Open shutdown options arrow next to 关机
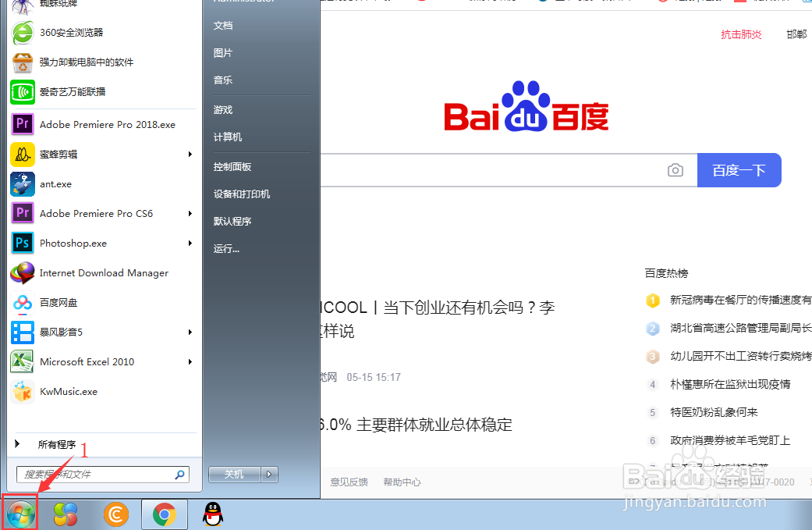The width and height of the screenshot is (812, 530). pos(269,474)
